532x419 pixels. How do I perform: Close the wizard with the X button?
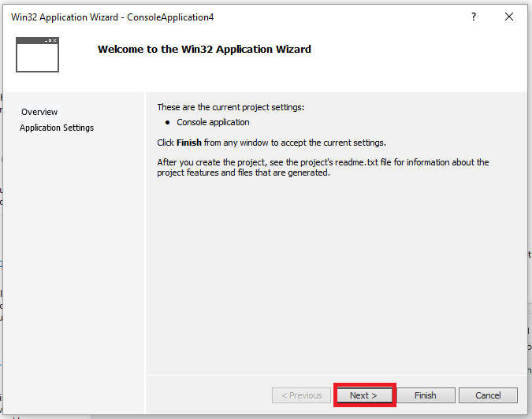(509, 17)
